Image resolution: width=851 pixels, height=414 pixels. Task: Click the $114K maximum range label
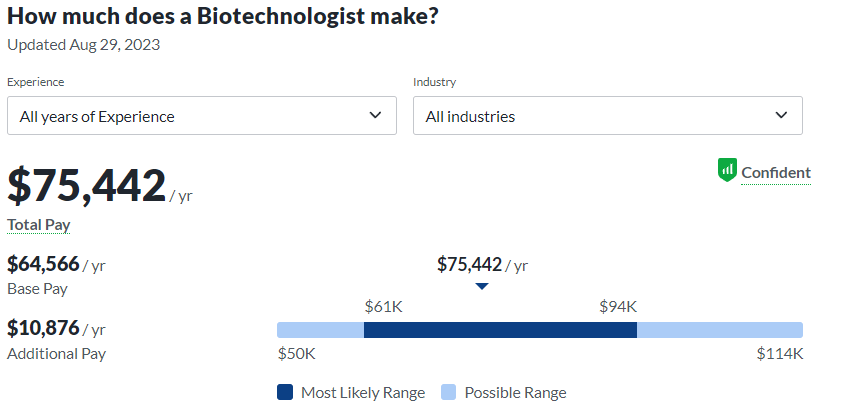(780, 353)
